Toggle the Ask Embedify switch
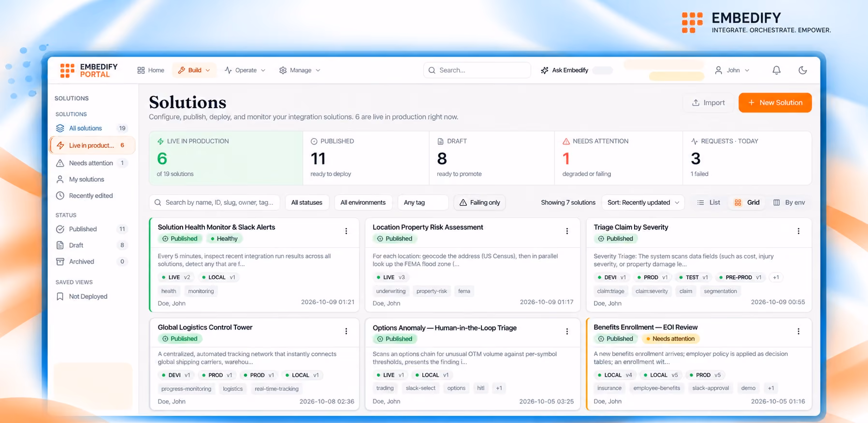The width and height of the screenshot is (868, 423). pyautogui.click(x=603, y=70)
